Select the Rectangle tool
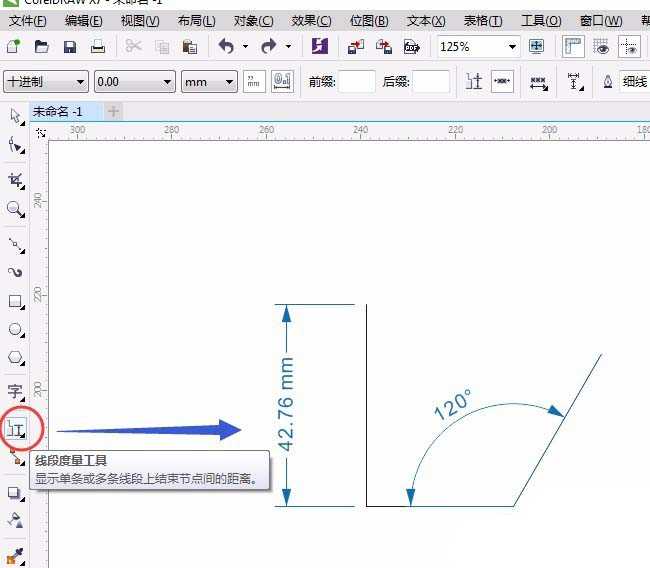 coord(15,301)
